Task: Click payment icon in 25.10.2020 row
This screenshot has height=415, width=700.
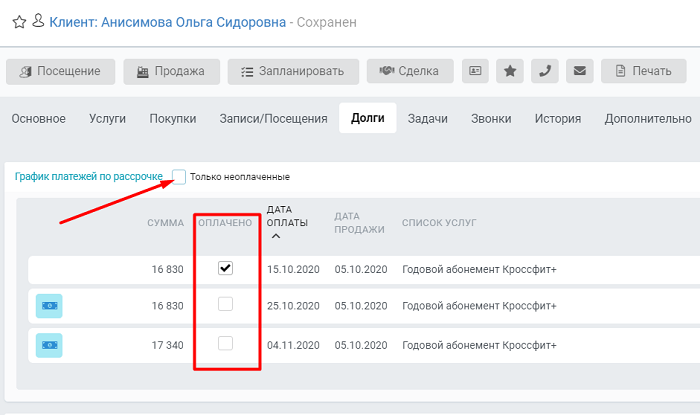Action: click(49, 306)
